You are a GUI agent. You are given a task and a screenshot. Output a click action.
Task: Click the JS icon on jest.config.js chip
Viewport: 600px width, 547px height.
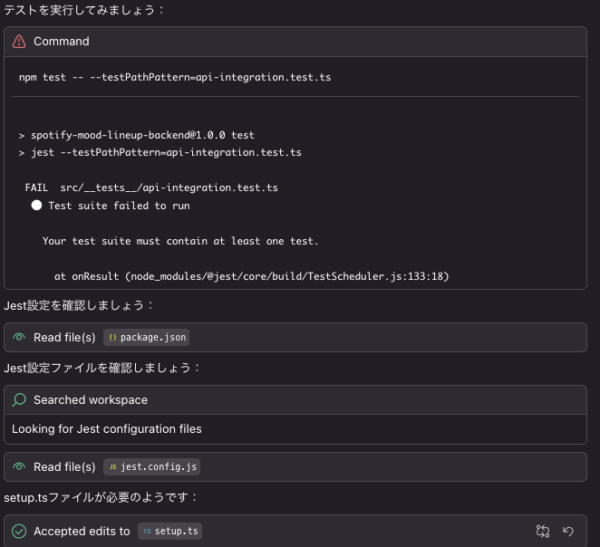pos(113,467)
